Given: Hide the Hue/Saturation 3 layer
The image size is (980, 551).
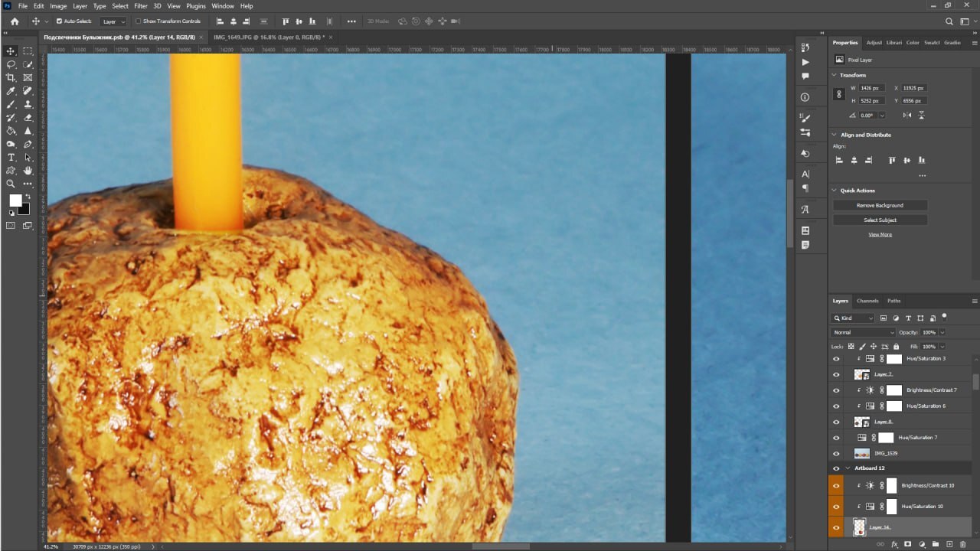Looking at the screenshot, I should 836,358.
